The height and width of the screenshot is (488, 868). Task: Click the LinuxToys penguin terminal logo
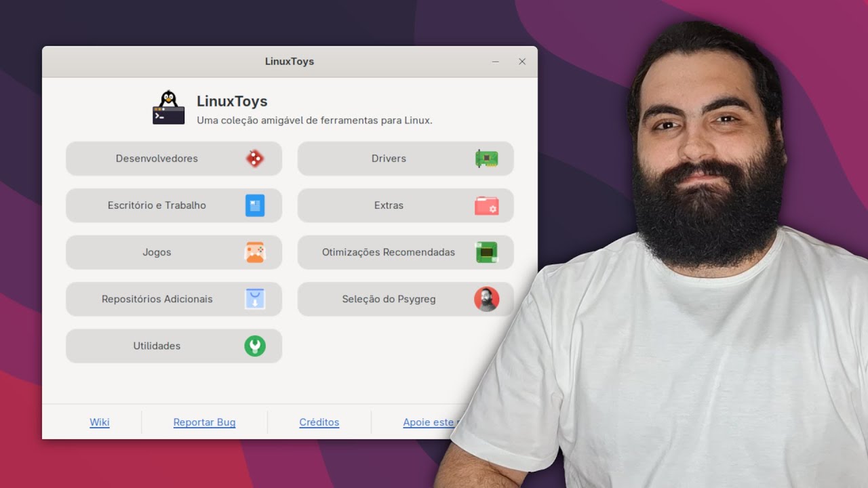pyautogui.click(x=168, y=107)
